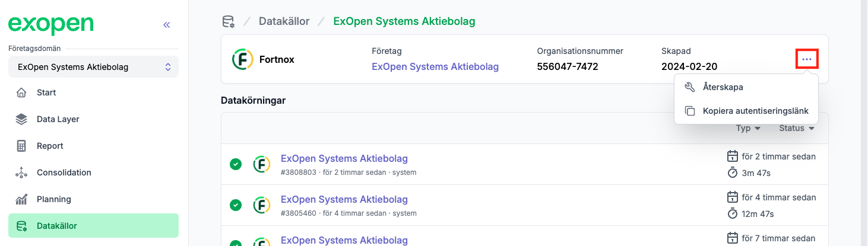This screenshot has width=868, height=246.
Task: Click the 'Fortnox' source name text
Action: click(277, 59)
